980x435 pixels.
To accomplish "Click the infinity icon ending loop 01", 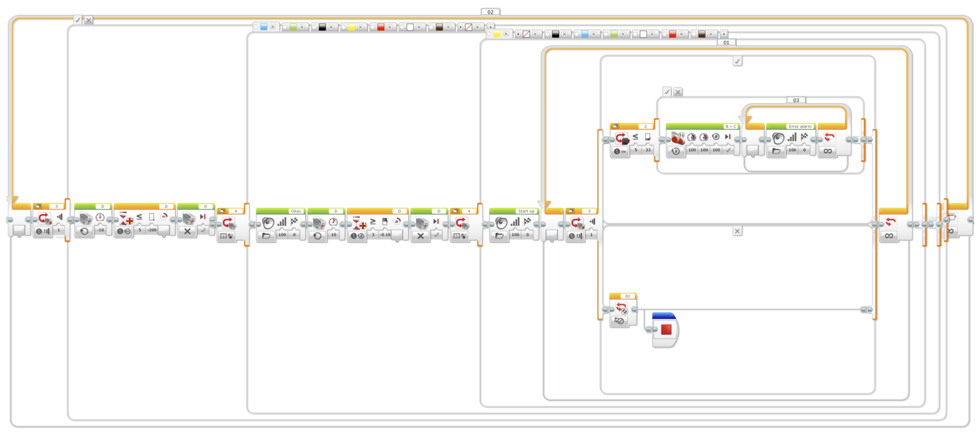I will (889, 236).
